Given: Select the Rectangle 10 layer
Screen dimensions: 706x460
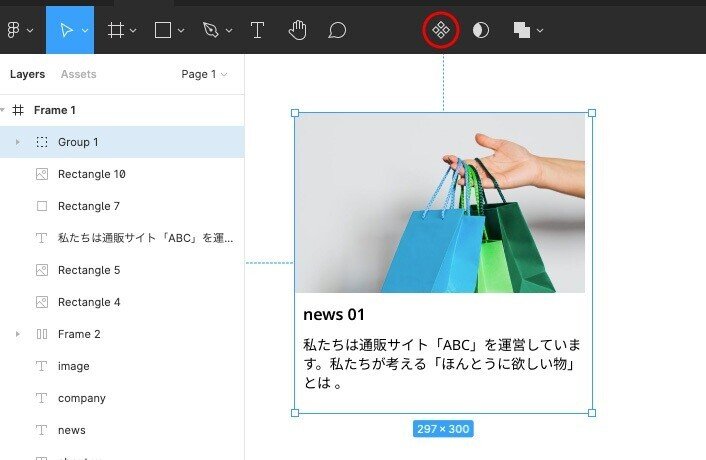Looking at the screenshot, I should coord(122,174).
